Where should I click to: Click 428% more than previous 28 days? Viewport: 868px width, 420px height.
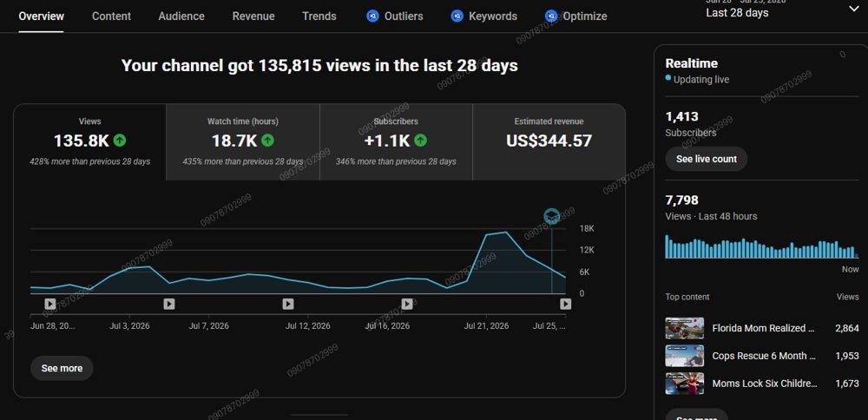89,161
